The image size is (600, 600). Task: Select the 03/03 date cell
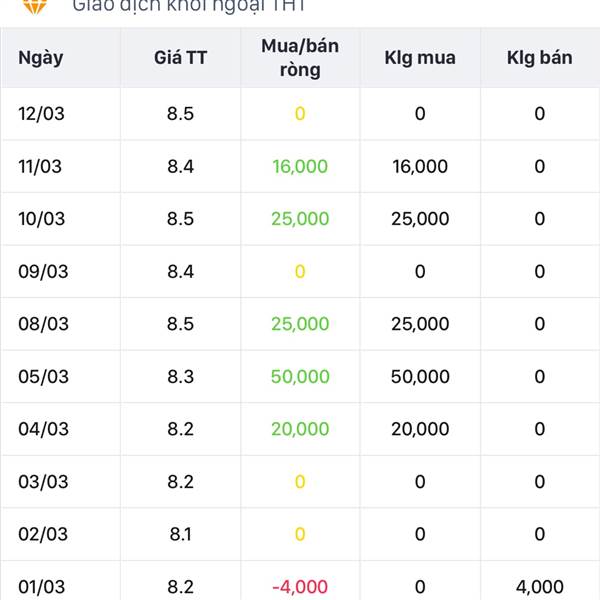(x=43, y=482)
